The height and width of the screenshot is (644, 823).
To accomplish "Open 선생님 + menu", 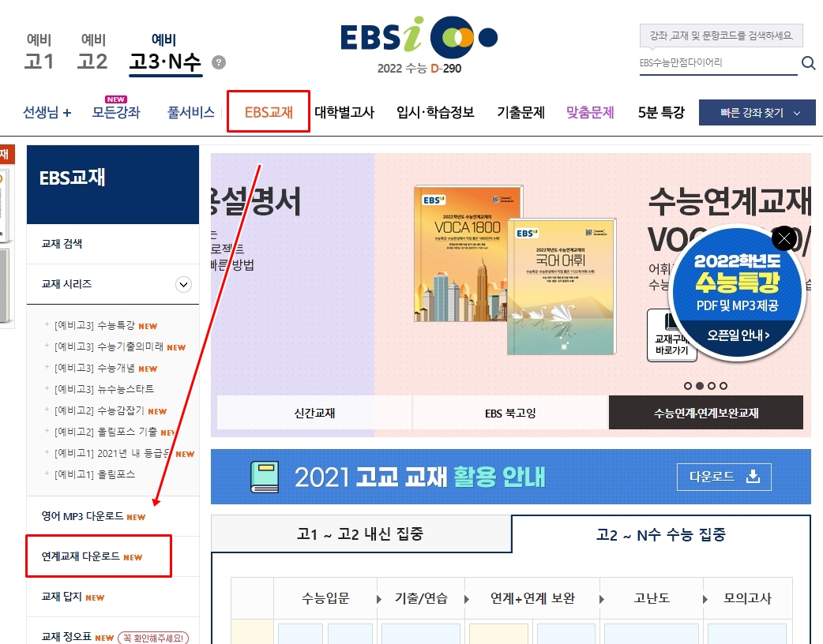I will (x=47, y=112).
